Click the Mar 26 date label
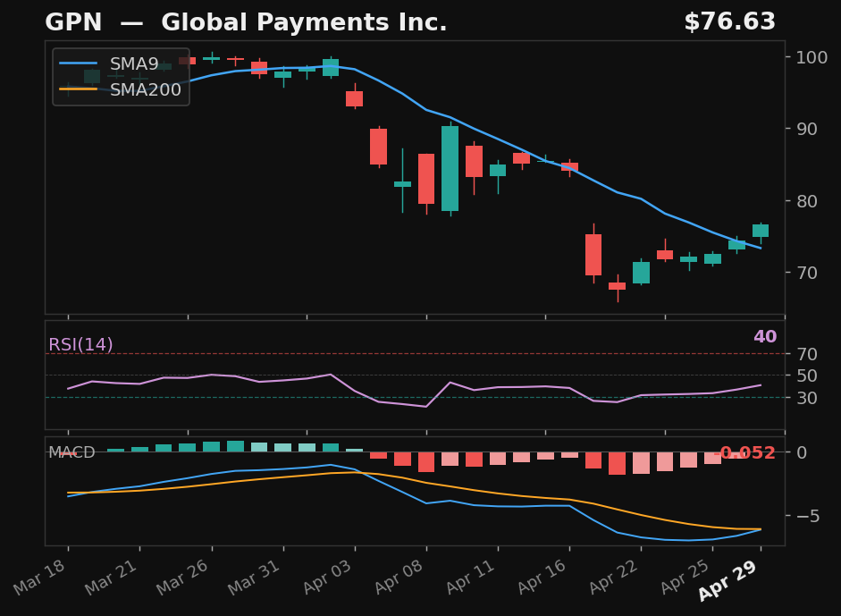Screen dimensions: 841x616 (183, 577)
